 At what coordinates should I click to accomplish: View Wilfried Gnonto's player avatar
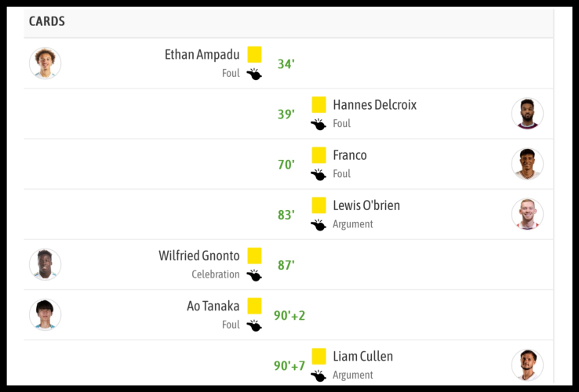[x=45, y=264]
